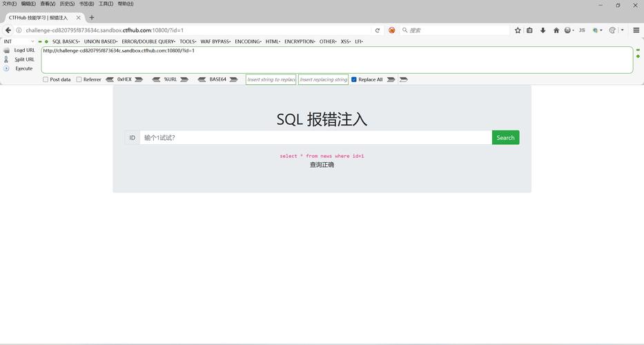Screen dimensions: 644x345
Task: Show bookmarks list clipboard icon
Action: 530,30
